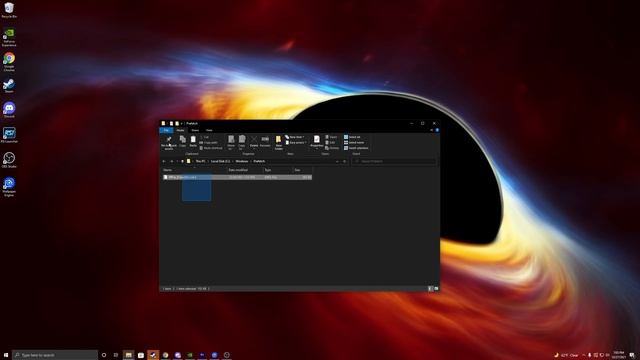Open recent locations dropdown beside forward arrow

click(x=177, y=161)
